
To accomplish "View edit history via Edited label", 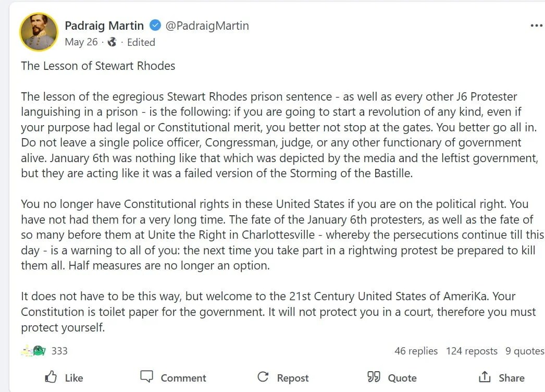I will click(x=141, y=42).
